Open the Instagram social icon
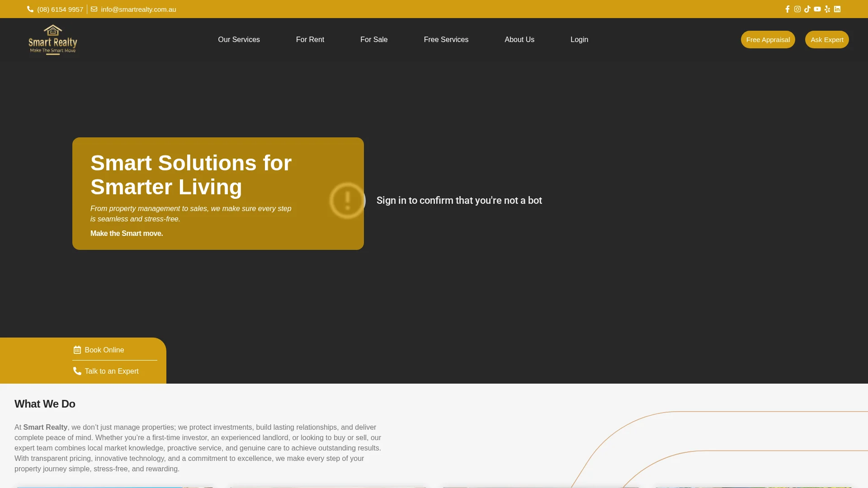The image size is (868, 488). pos(797,9)
